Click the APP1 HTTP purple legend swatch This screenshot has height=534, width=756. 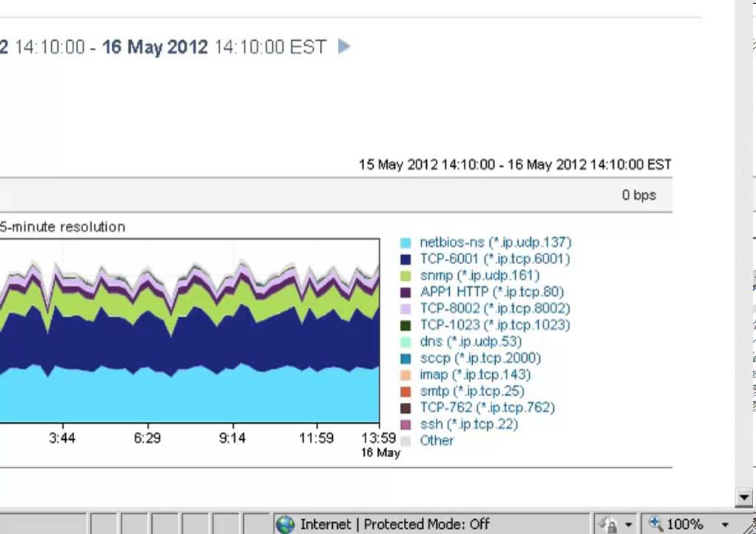coord(405,292)
